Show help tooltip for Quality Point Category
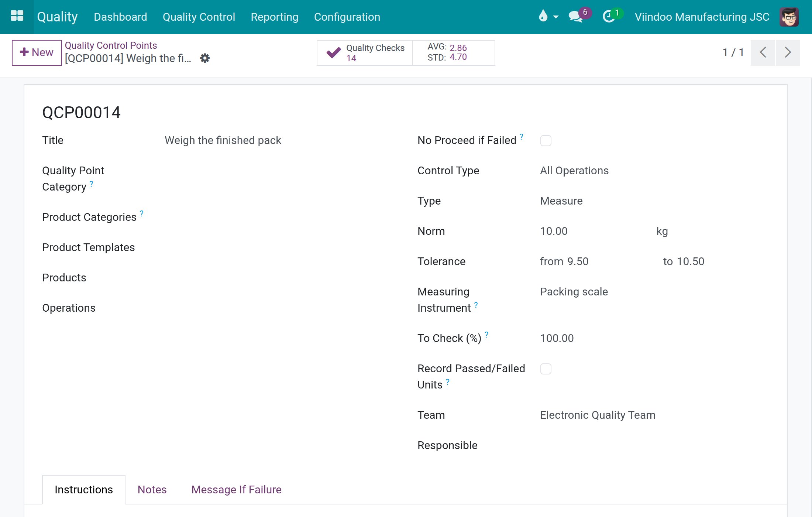812x517 pixels. (x=91, y=184)
